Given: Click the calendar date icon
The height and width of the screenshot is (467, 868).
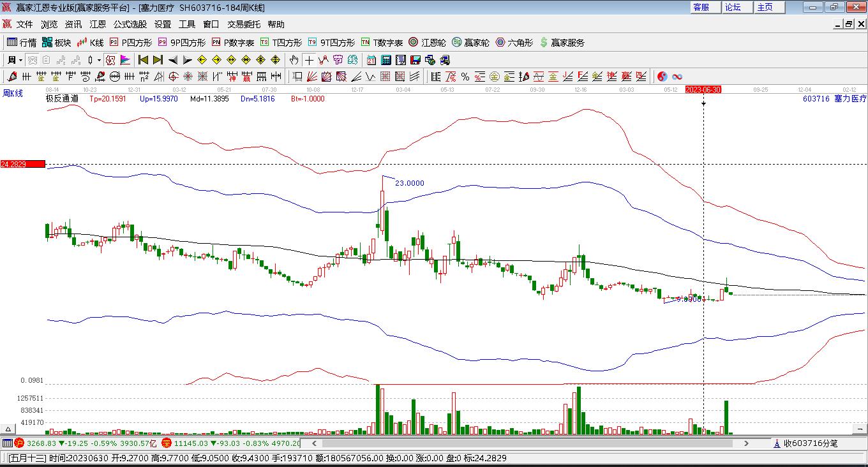Looking at the screenshot, I should coord(371,60).
